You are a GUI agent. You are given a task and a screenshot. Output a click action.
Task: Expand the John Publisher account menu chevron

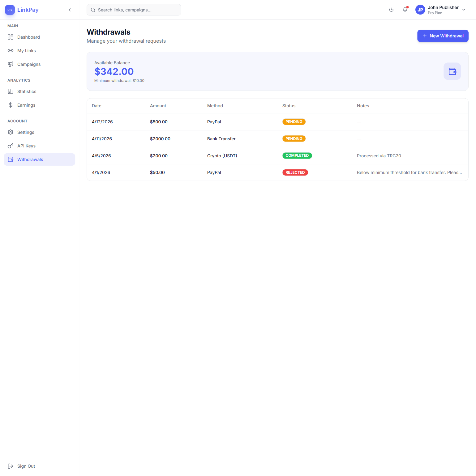coord(464,10)
